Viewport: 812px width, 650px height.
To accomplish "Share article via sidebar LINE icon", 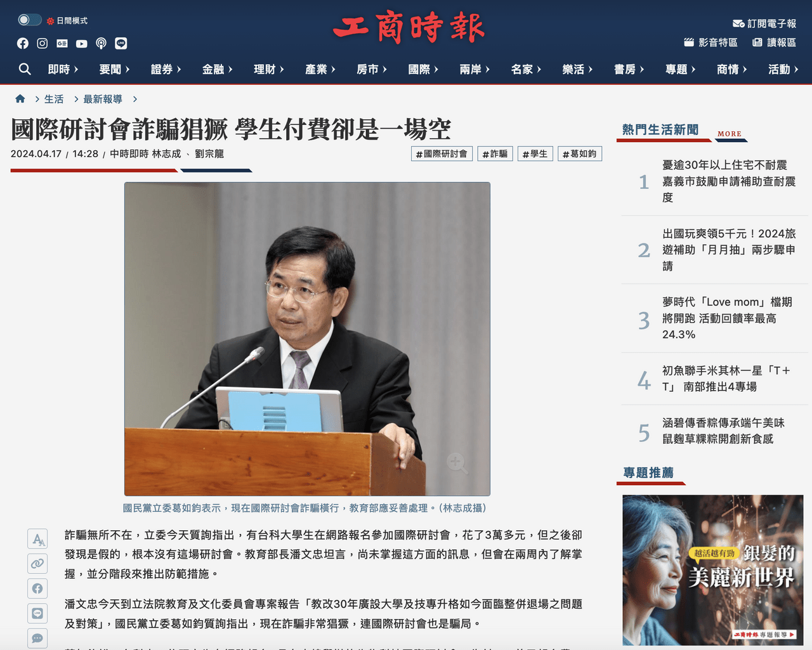I will [38, 613].
